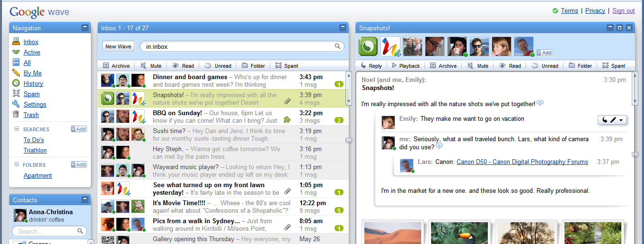The image size is (644, 244).
Task: Click the in:inbox search box
Action: click(241, 46)
